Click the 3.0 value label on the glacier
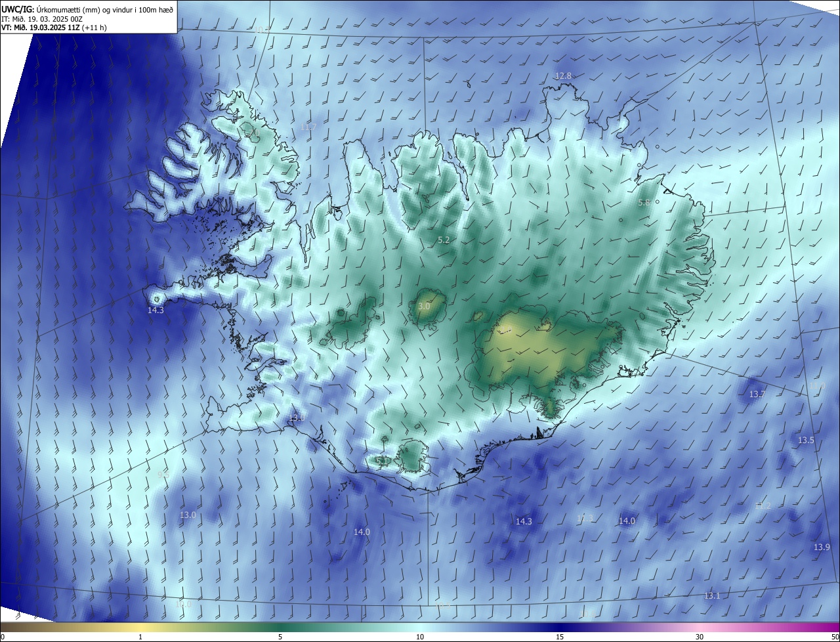 424,307
